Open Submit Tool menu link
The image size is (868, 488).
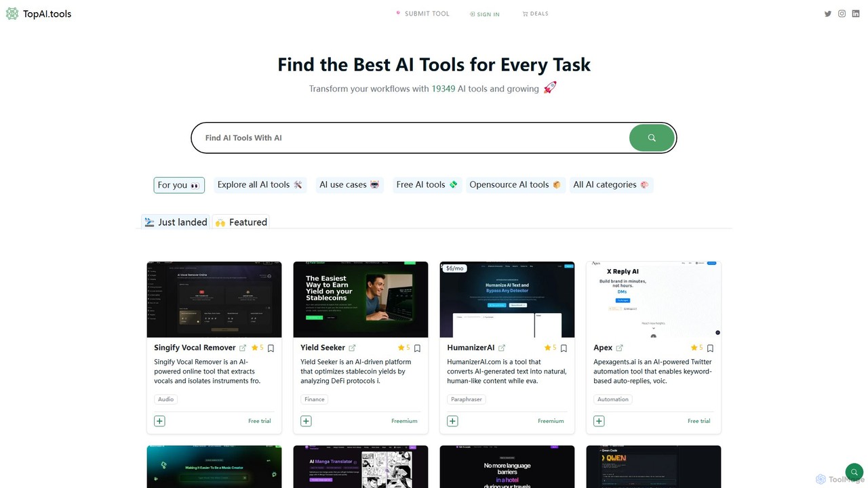422,14
